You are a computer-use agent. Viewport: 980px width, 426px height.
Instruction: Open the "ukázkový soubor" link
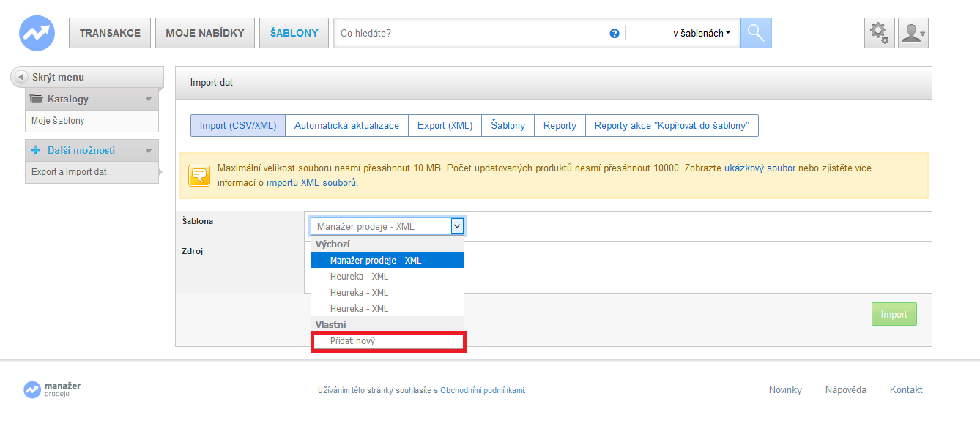tap(760, 168)
